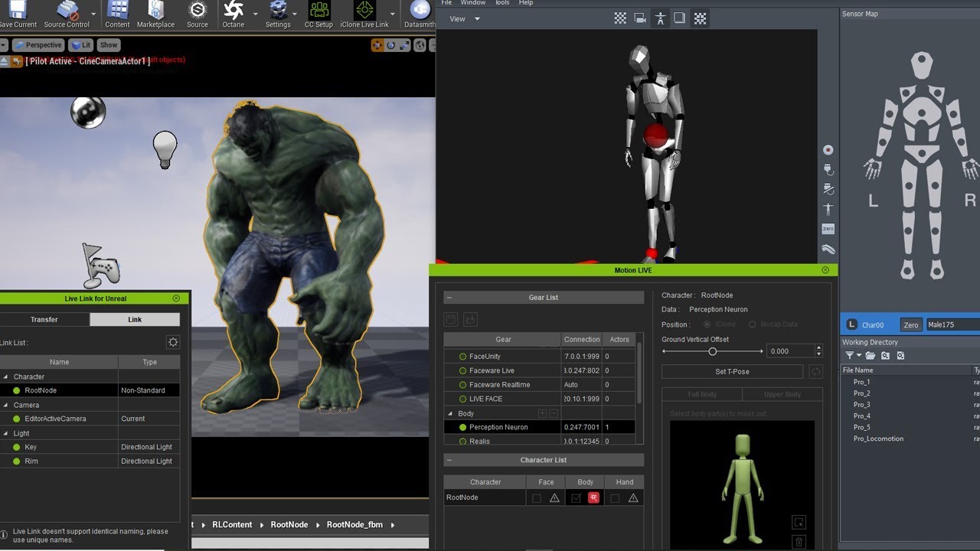This screenshot has width=980, height=551.
Task: Click the Zero icon beside mocap viewport
Action: point(828,229)
